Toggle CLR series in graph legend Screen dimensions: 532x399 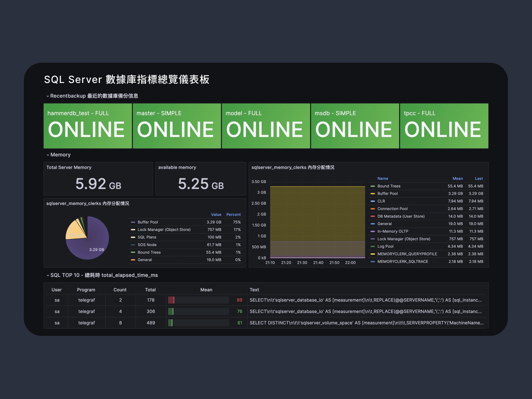(x=381, y=201)
